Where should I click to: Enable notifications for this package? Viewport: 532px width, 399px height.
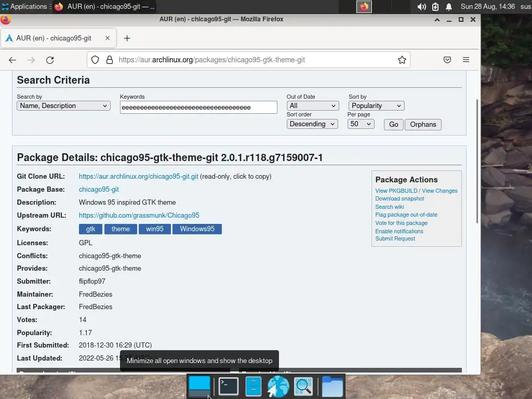click(399, 231)
